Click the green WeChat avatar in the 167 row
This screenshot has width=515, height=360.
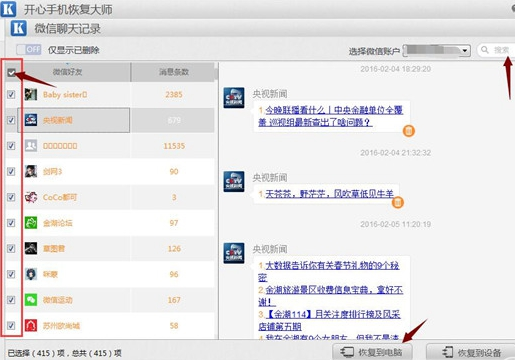coord(31,300)
